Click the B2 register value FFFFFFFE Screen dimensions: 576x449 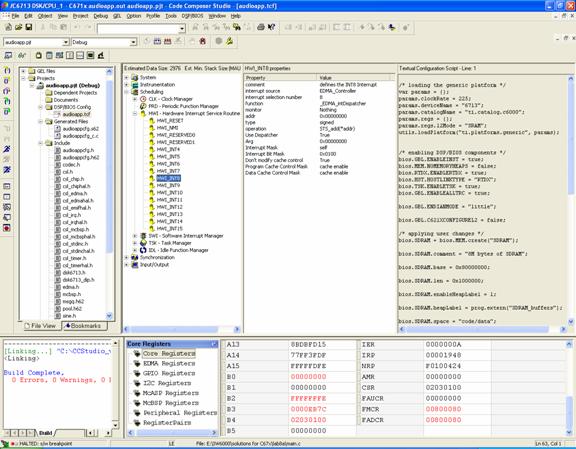click(x=309, y=399)
